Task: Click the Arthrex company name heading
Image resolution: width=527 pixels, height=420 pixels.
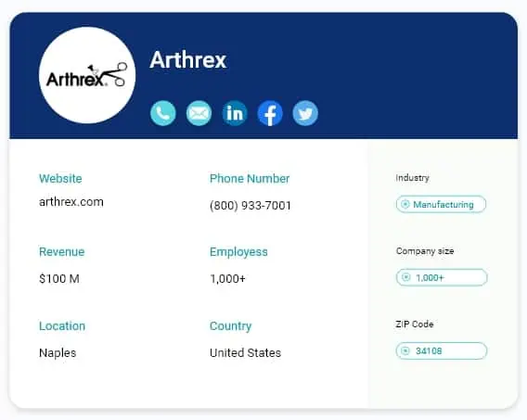Action: click(x=188, y=60)
